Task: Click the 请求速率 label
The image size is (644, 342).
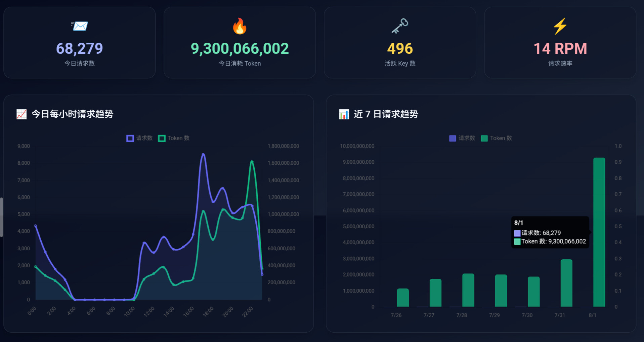Action: tap(560, 63)
